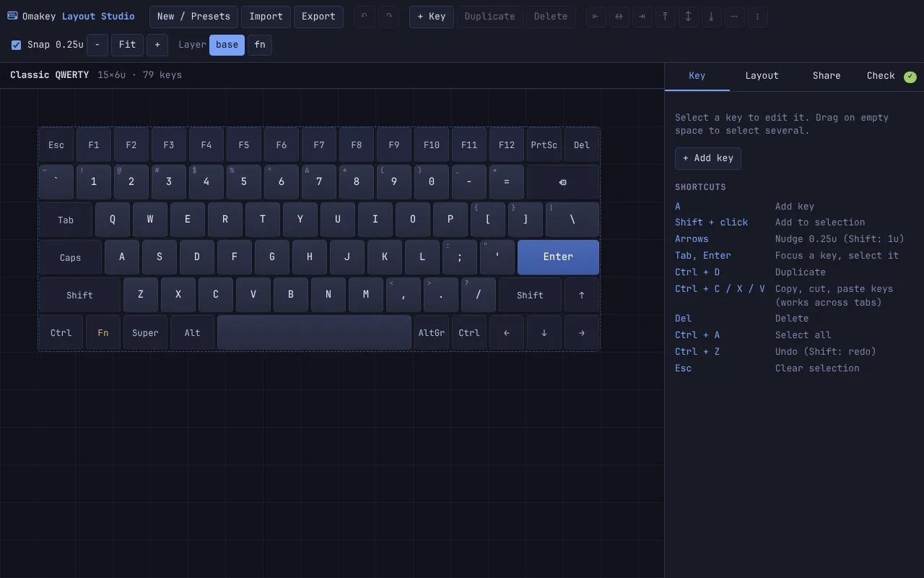Align selected keys to right edge
Image resolution: width=924 pixels, height=578 pixels.
642,17
